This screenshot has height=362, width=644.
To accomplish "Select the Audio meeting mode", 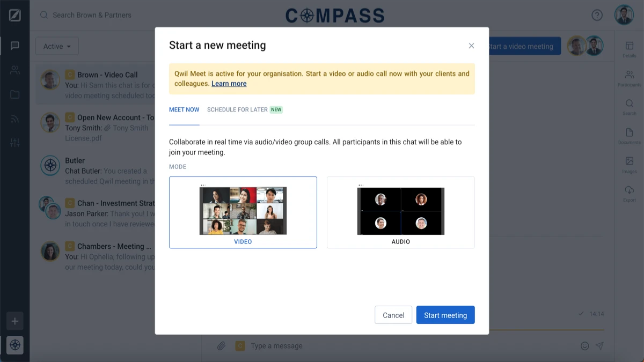I will (401, 212).
